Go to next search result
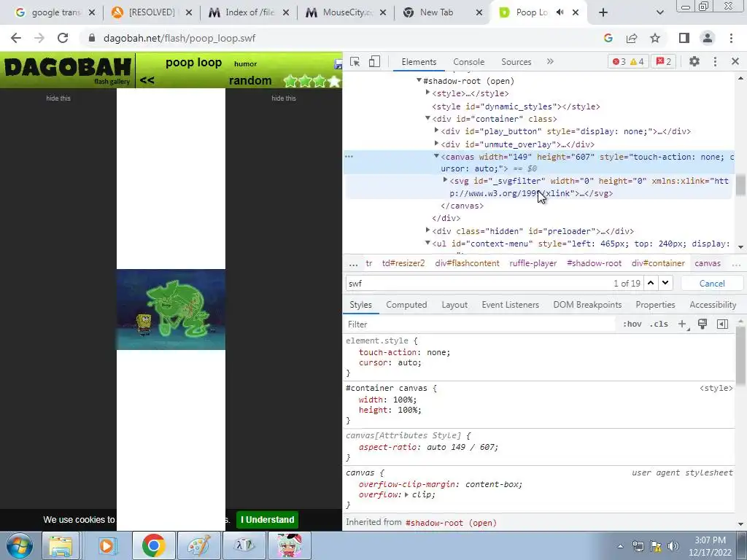 click(665, 283)
